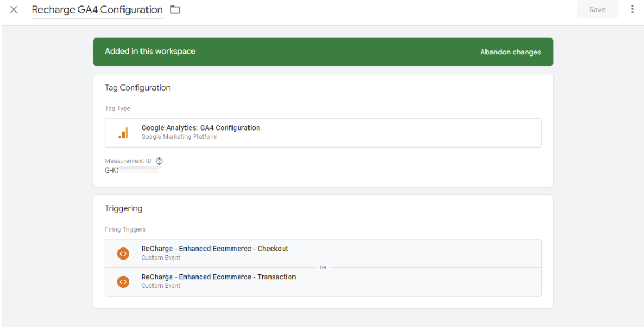
Task: Open ReCharge Enhanced Ecommerce Transaction trigger
Action: 218,277
